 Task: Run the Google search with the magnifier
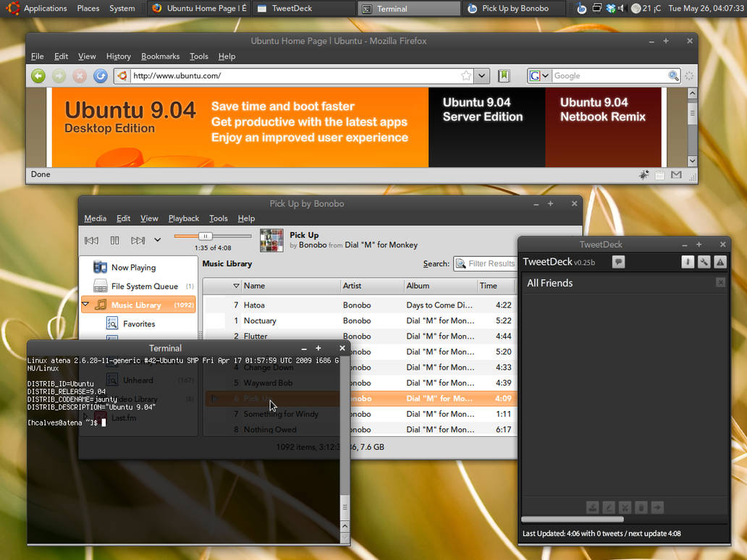(673, 76)
